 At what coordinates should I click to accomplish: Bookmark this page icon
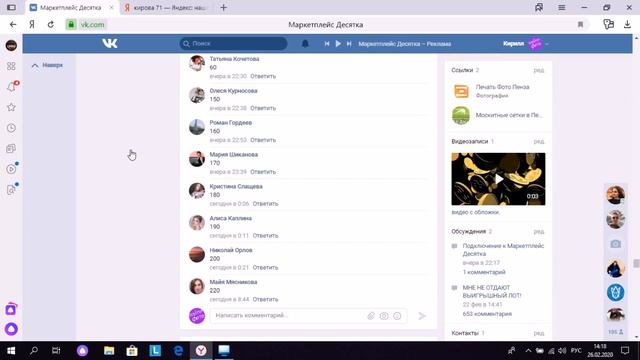click(580, 24)
